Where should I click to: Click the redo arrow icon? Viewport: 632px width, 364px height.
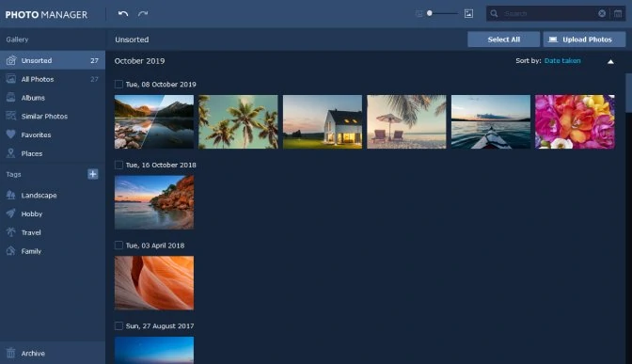(143, 14)
